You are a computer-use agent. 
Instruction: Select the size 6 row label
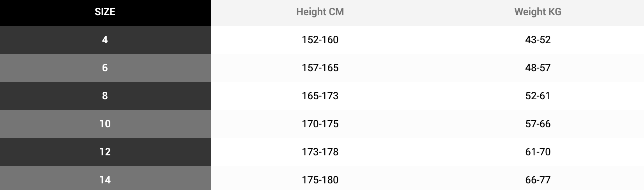pyautogui.click(x=105, y=68)
